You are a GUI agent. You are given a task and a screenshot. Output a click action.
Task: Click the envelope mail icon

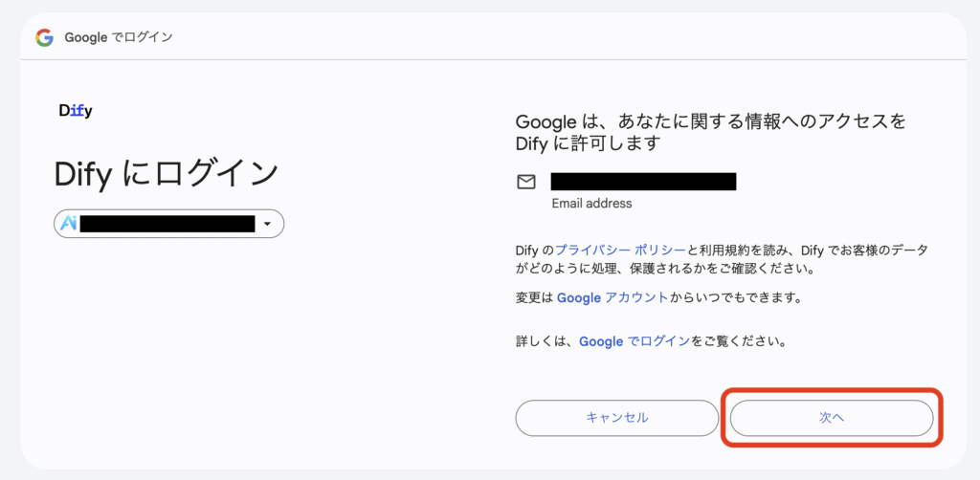526,183
